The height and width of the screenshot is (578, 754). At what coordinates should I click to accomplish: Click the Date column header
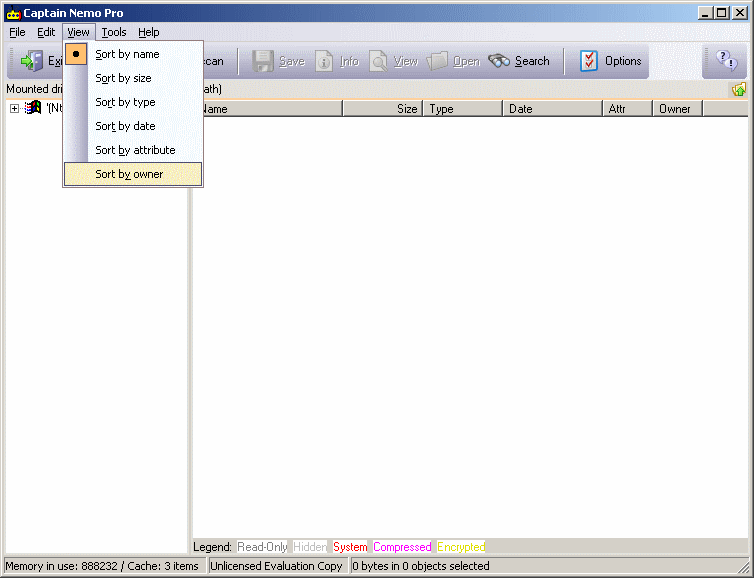(x=551, y=109)
